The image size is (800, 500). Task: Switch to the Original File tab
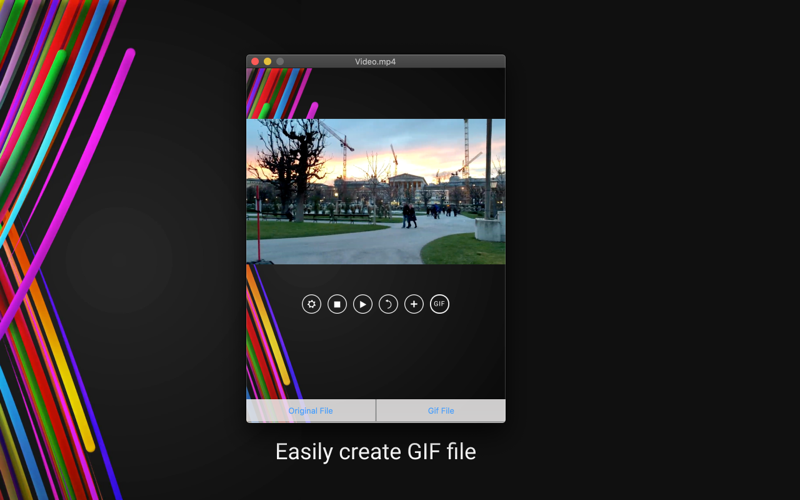click(x=311, y=411)
